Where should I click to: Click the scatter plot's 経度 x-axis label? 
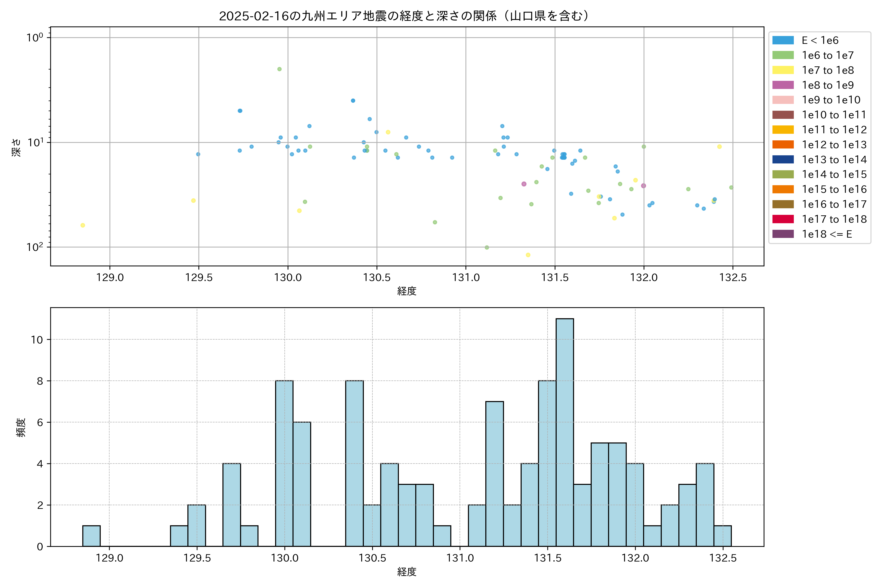point(407,291)
